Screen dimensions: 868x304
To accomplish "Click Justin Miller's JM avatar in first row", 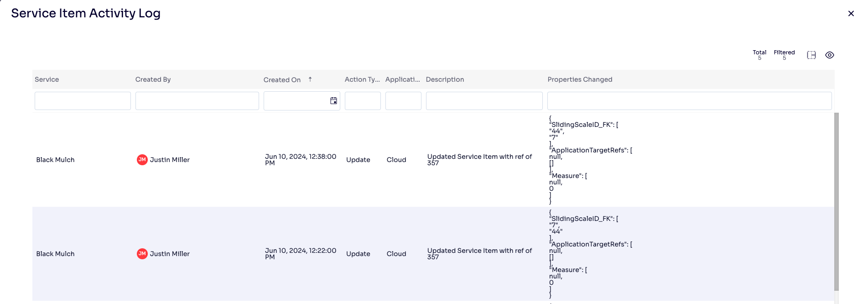I will coord(142,160).
